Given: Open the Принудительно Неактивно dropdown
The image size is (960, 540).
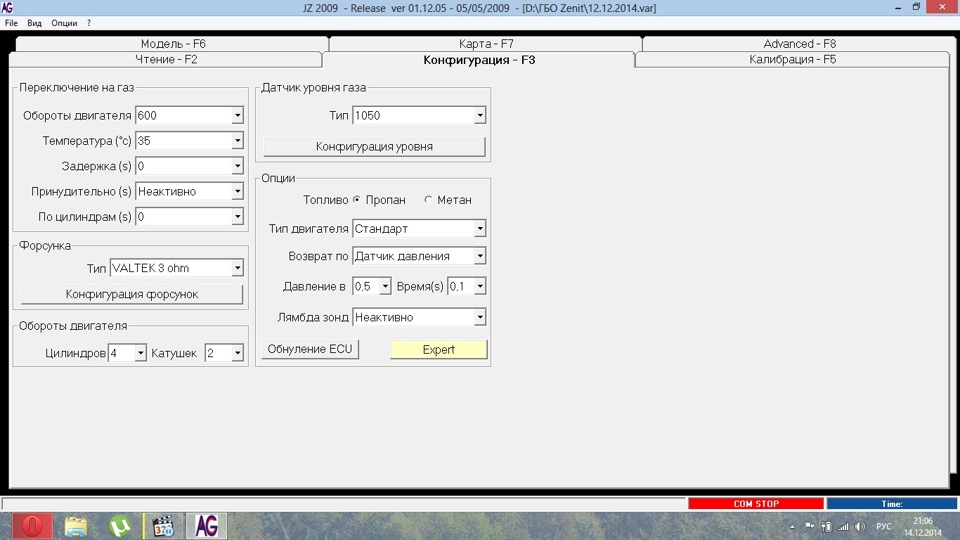Looking at the screenshot, I should pyautogui.click(x=237, y=191).
